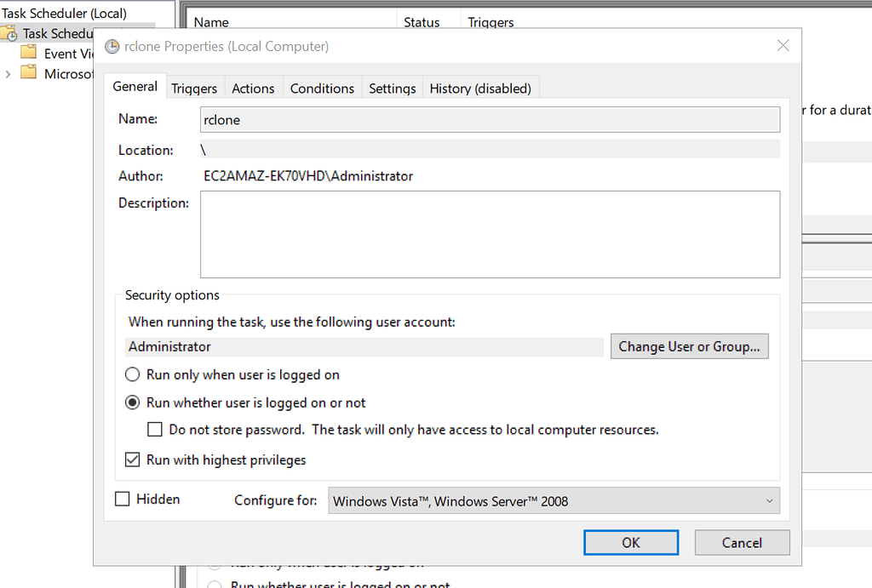Viewport: 872px width, 588px height.
Task: Click the clock icon in dialog title bar
Action: [112, 46]
